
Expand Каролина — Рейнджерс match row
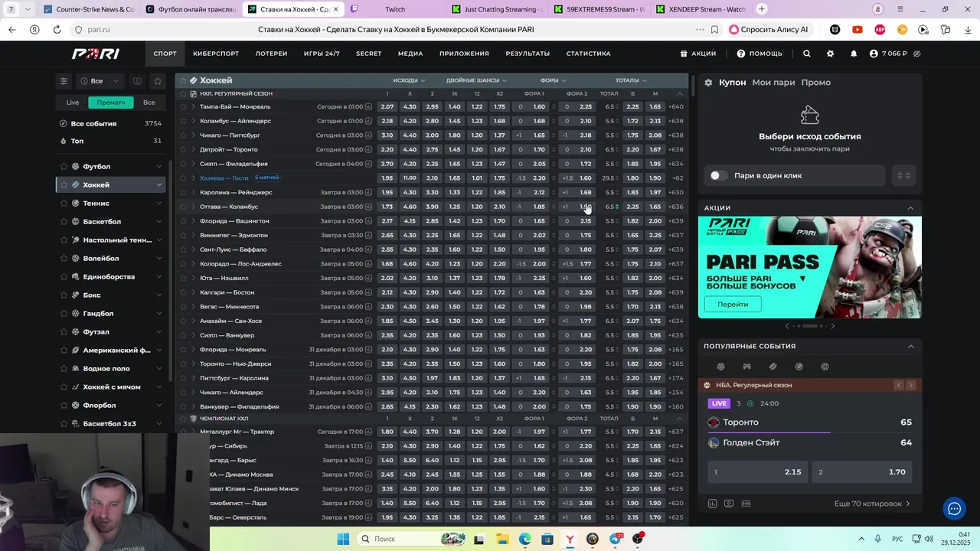pyautogui.click(x=193, y=192)
